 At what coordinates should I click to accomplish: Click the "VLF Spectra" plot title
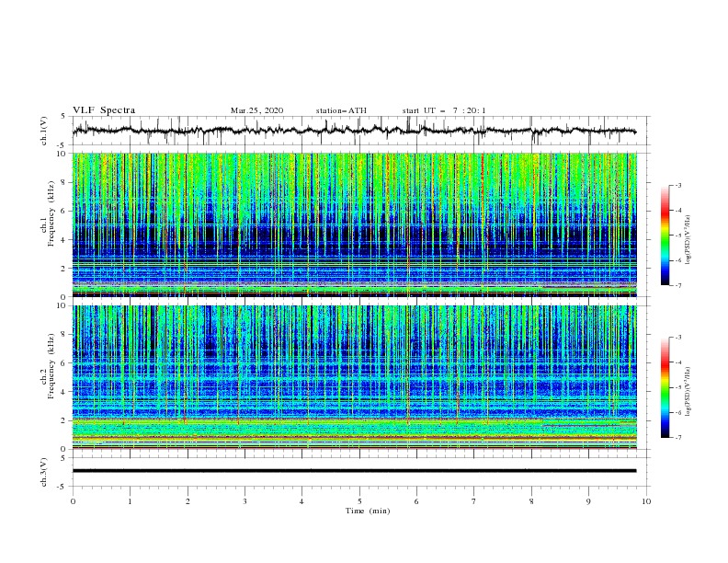pos(104,110)
